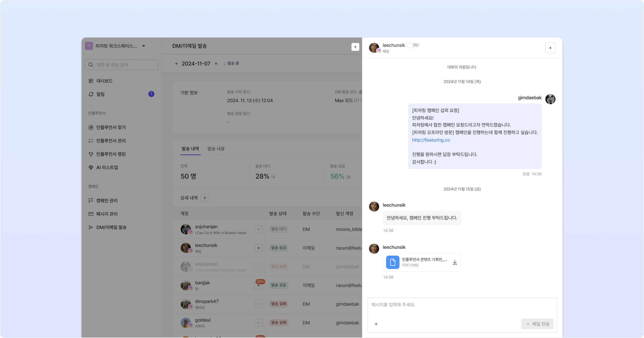Click plus button next to 상세 내역
644x338 pixels.
(x=205, y=198)
